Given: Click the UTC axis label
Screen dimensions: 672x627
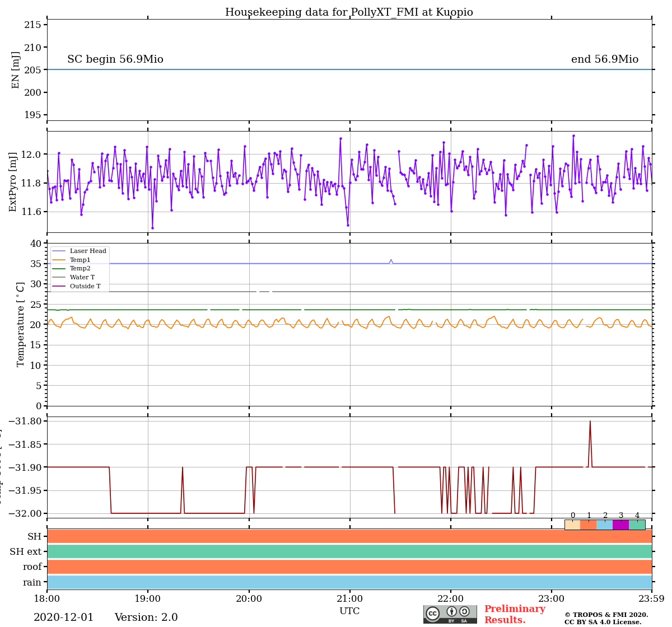Looking at the screenshot, I should coord(349,611).
